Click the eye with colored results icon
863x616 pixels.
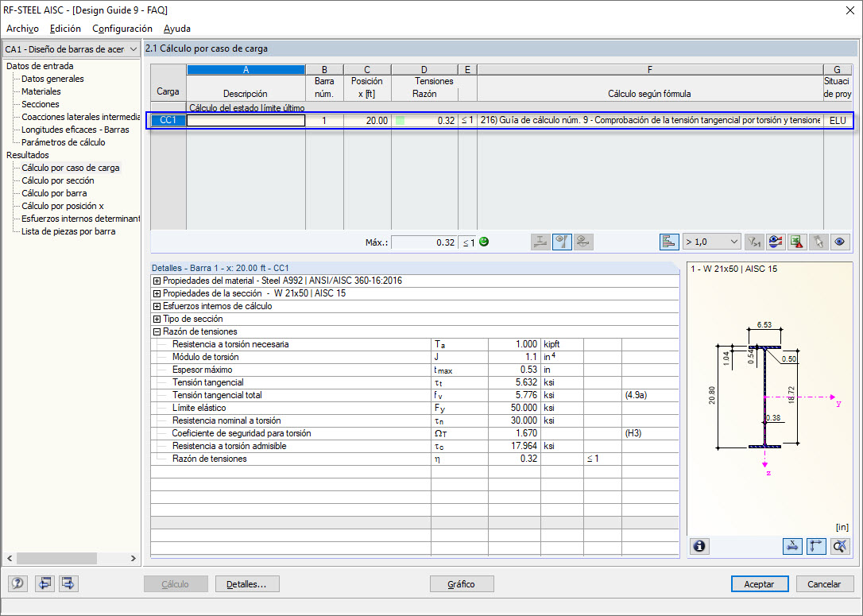776,242
